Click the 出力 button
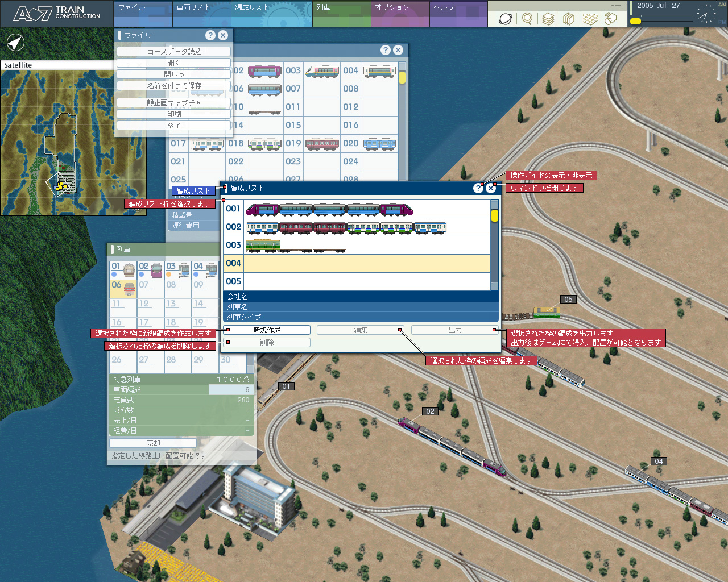The height and width of the screenshot is (582, 728). 455,330
